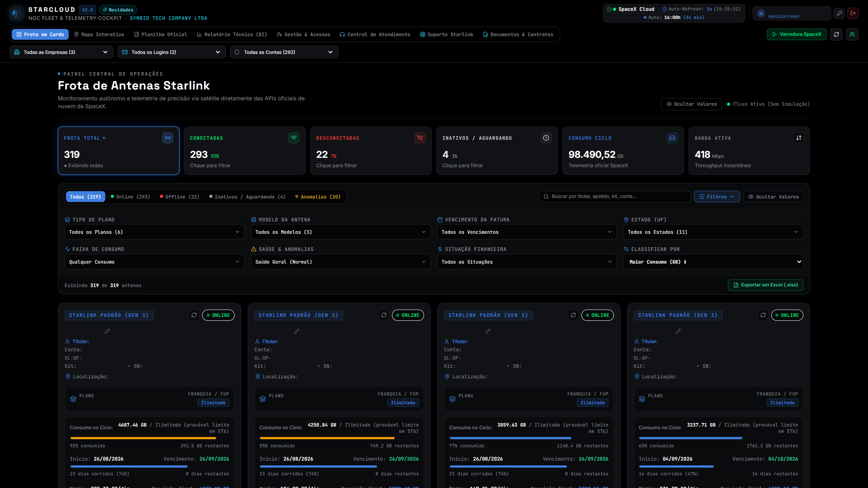Image resolution: width=868 pixels, height=488 pixels.
Task: Switch to Planilha Oficial tab
Action: click(x=160, y=34)
